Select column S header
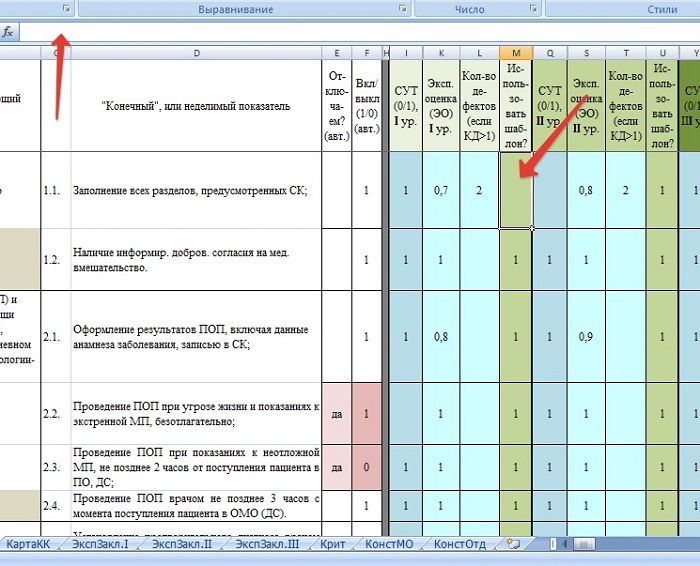Screen dimensions: 700x566 (586, 53)
